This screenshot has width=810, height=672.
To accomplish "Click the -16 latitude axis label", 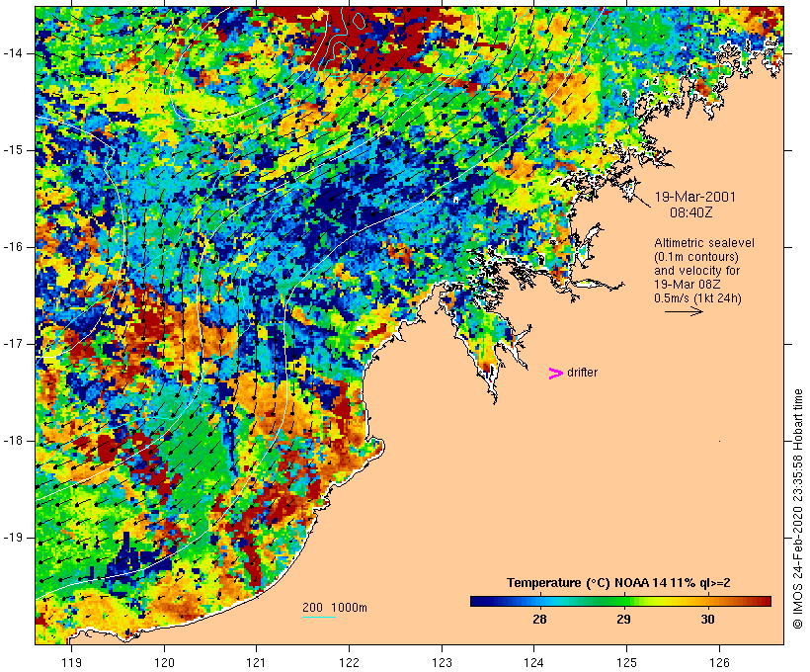I will tap(13, 247).
